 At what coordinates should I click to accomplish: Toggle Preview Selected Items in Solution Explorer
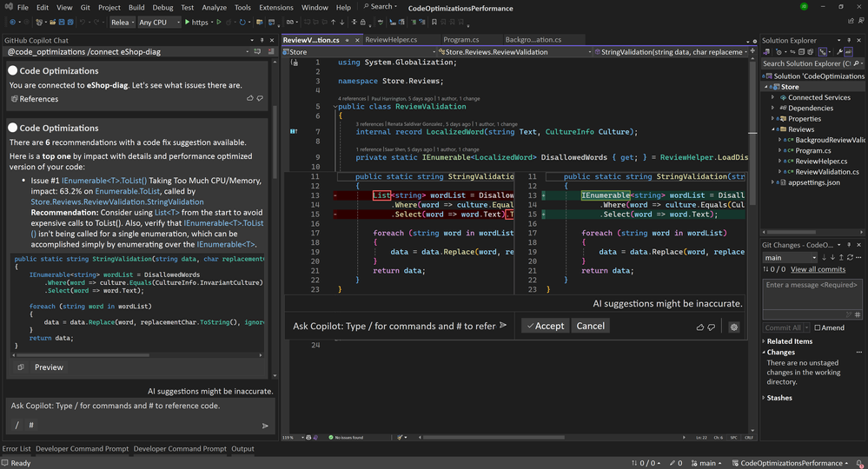[x=849, y=51]
